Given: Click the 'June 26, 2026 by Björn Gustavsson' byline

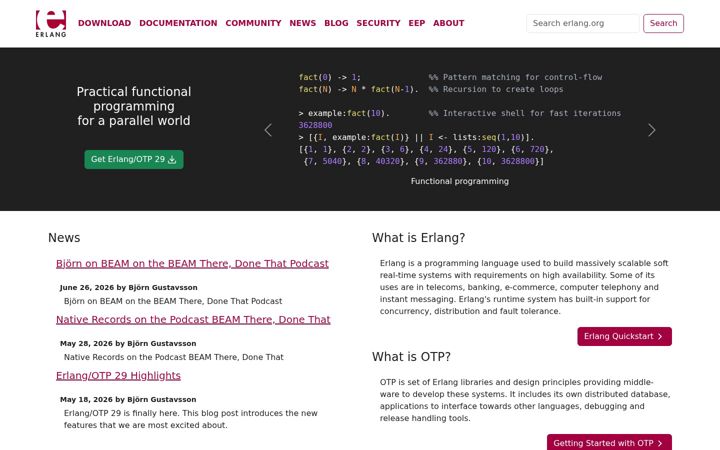Looking at the screenshot, I should coord(129,287).
